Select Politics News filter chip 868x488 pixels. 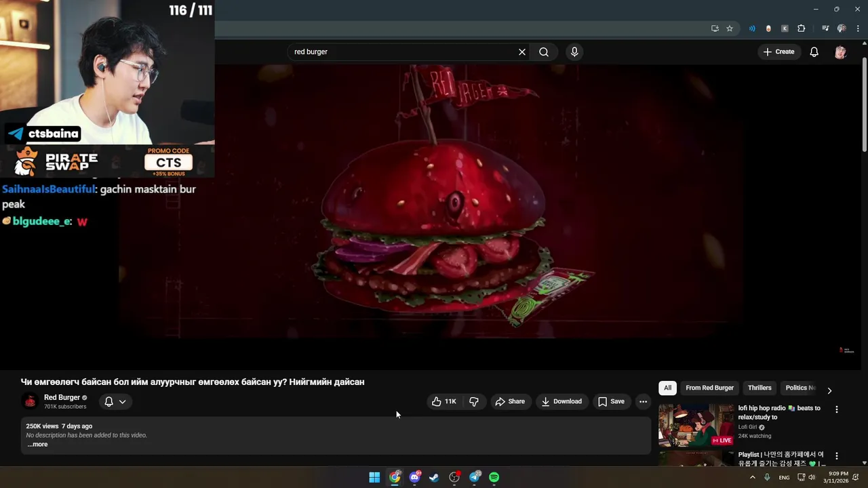coord(800,388)
